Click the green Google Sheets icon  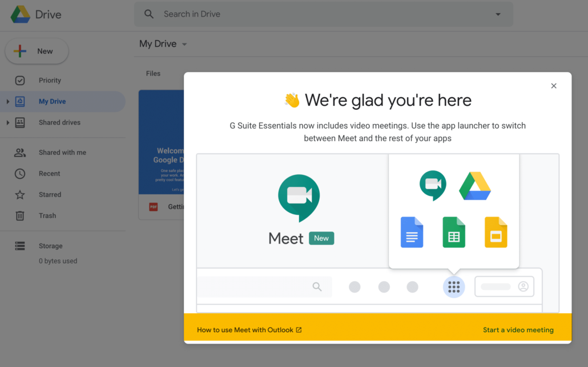click(454, 232)
